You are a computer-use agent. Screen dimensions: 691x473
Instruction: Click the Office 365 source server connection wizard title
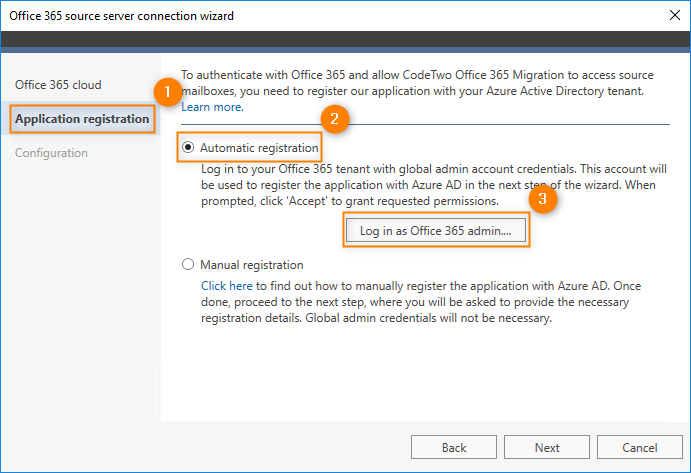pos(122,16)
